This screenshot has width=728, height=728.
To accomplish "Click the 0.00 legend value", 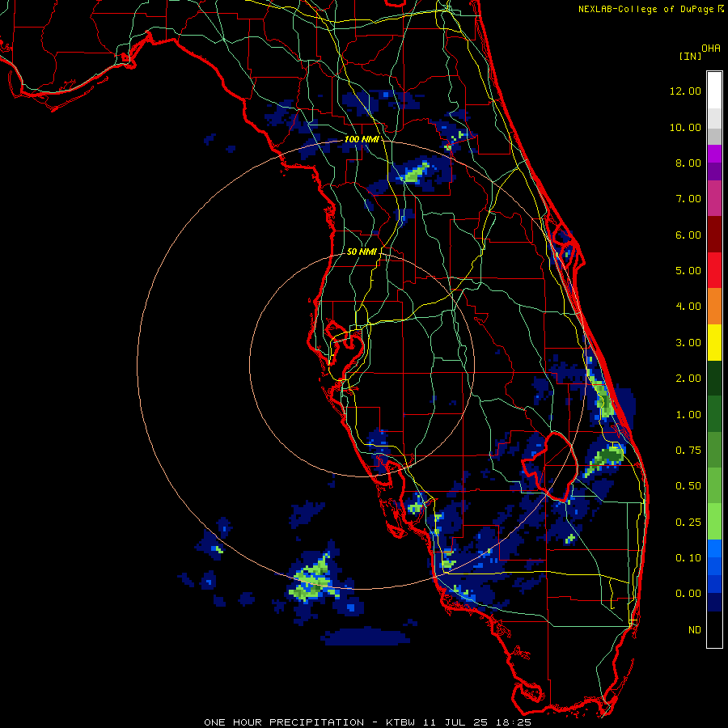I will tap(688, 594).
